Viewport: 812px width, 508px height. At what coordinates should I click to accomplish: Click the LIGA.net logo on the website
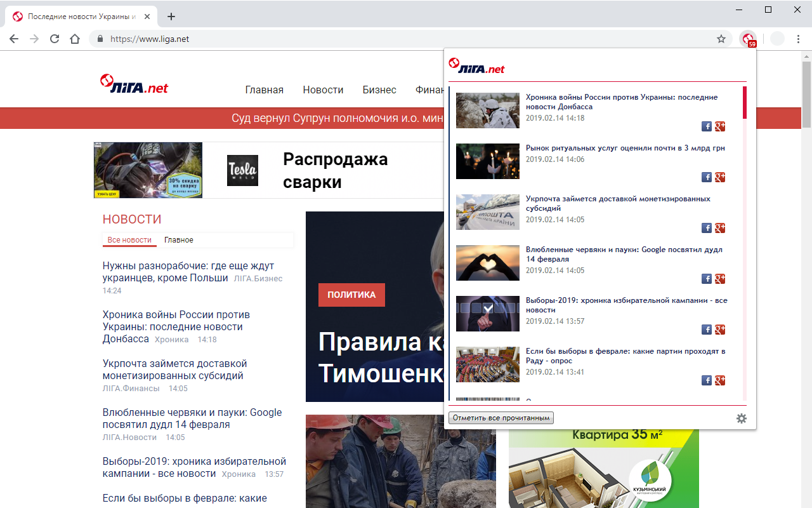[x=134, y=84]
